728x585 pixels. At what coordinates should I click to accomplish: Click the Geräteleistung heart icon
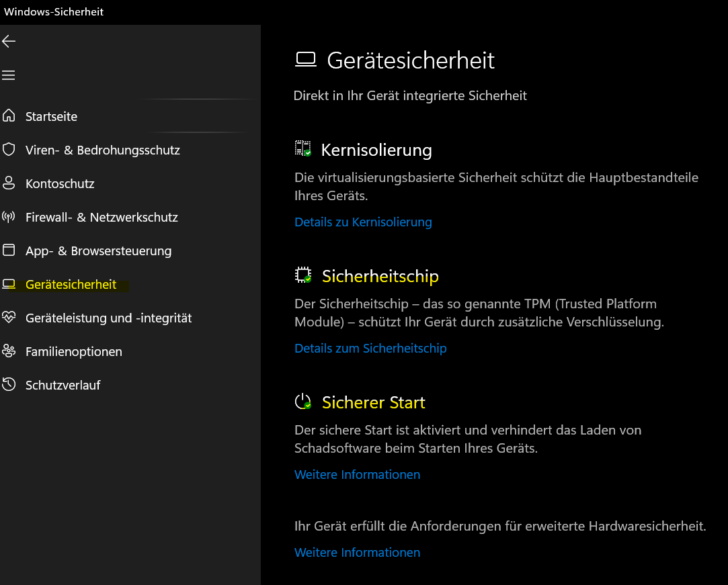pyautogui.click(x=9, y=318)
